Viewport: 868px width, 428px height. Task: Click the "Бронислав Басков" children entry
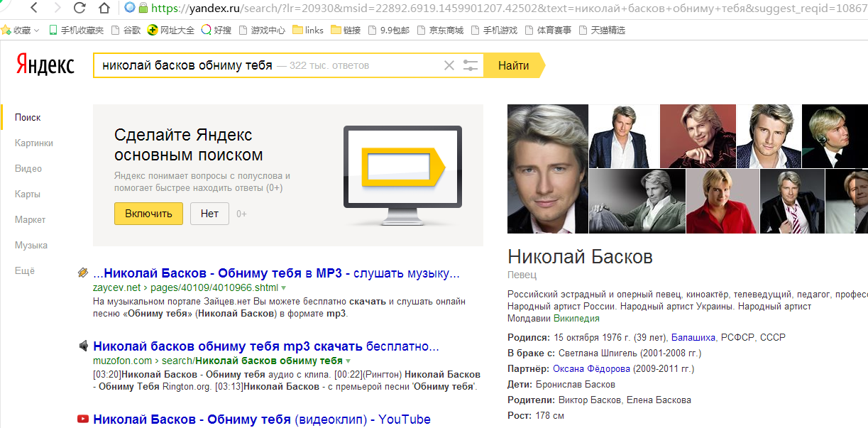tap(575, 384)
